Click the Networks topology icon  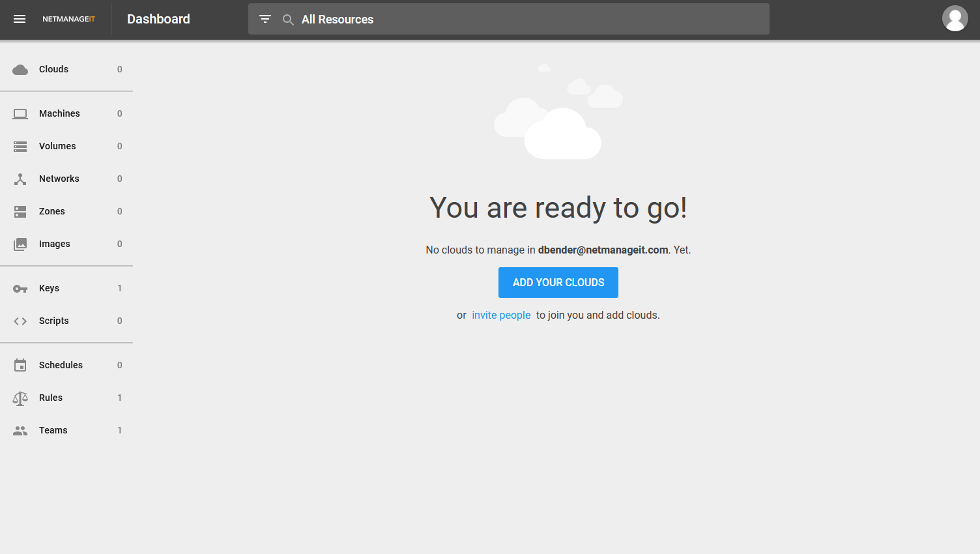(20, 179)
